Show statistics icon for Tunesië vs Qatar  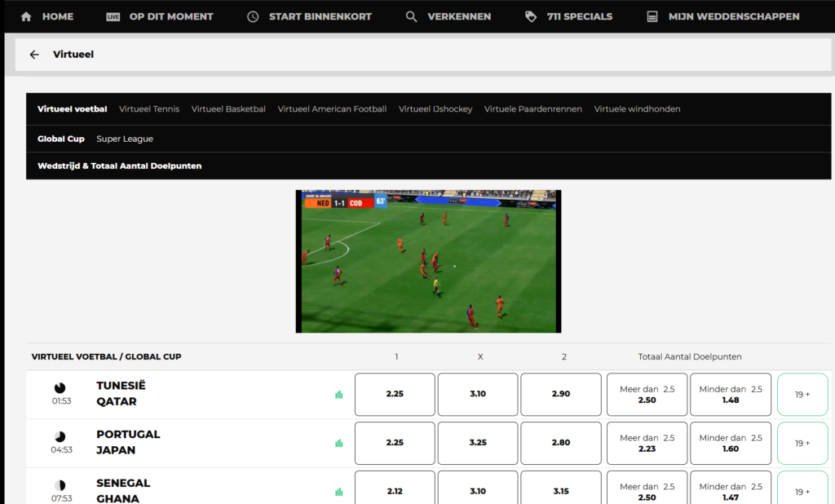338,394
